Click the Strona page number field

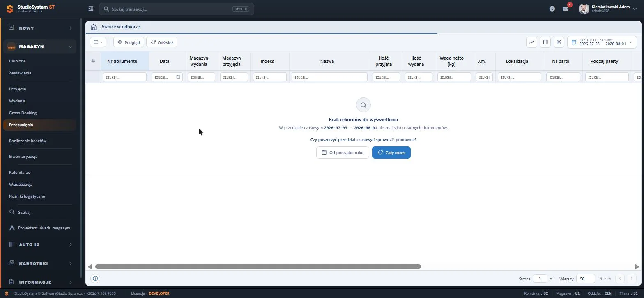click(x=540, y=279)
